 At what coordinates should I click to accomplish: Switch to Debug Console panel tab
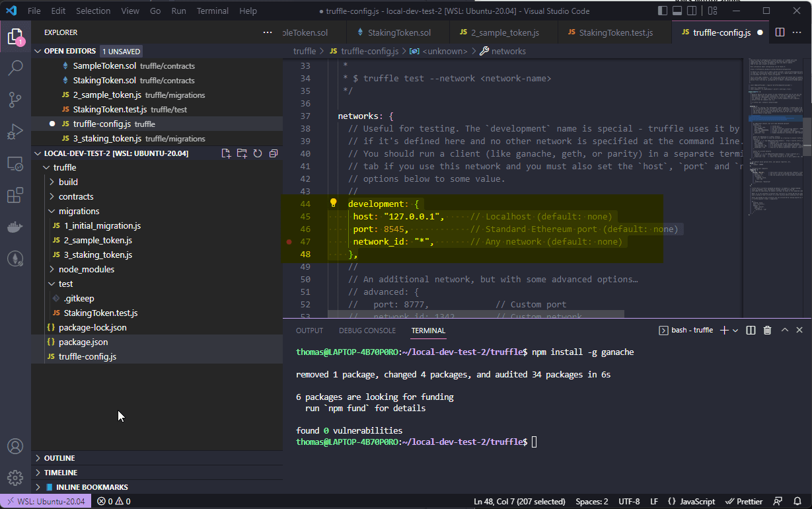point(367,331)
